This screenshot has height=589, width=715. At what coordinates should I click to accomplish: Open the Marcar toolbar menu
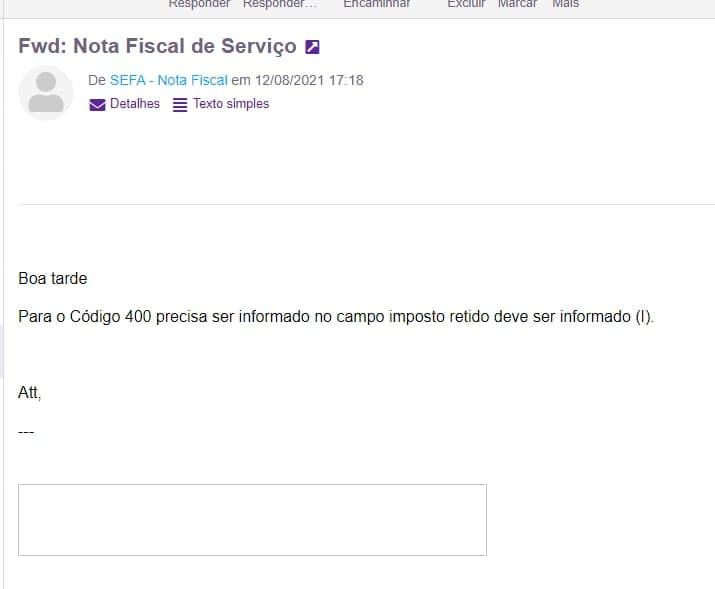[x=517, y=4]
